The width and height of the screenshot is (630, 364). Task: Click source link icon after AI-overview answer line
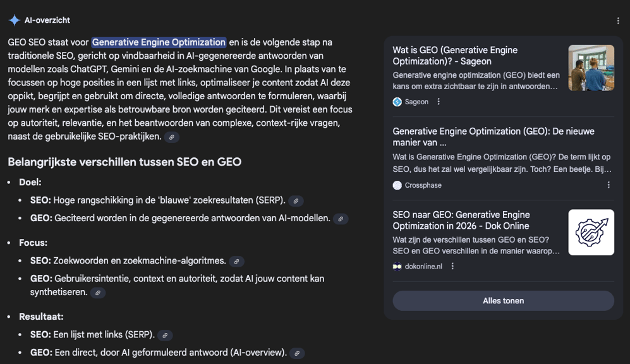[297, 353]
